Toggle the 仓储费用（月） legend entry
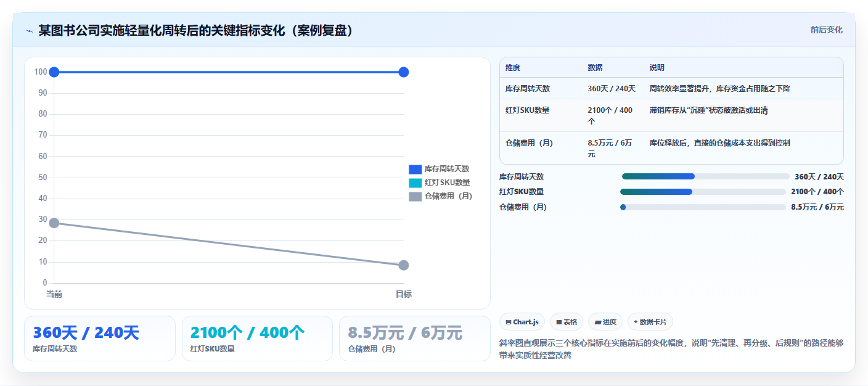This screenshot has height=386, width=868. coord(441,196)
